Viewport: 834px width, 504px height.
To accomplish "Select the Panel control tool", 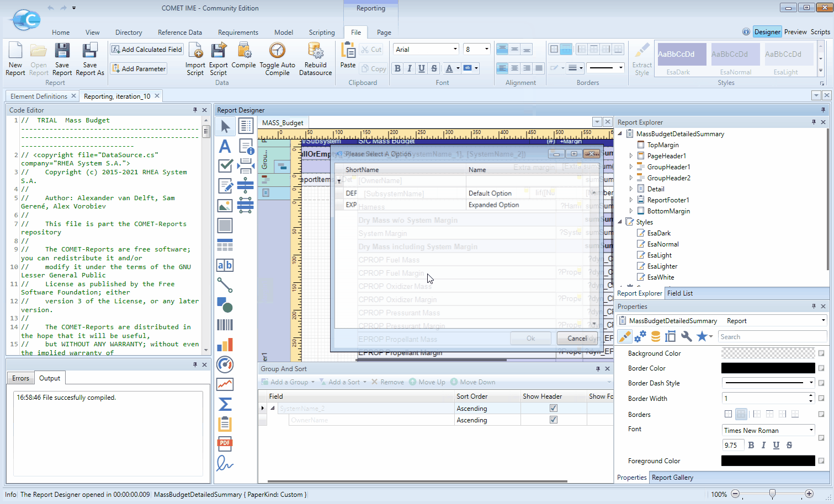I will [x=225, y=226].
